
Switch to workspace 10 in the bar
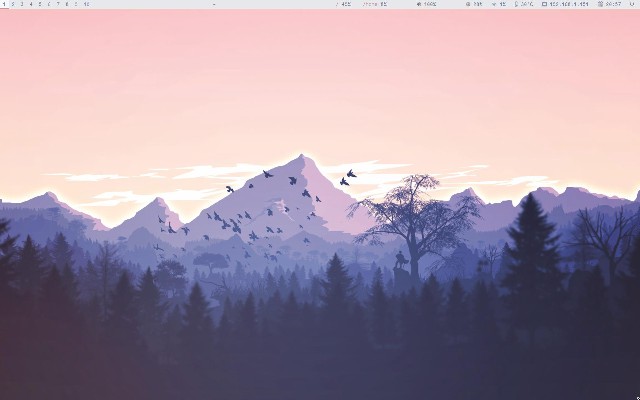86,4
